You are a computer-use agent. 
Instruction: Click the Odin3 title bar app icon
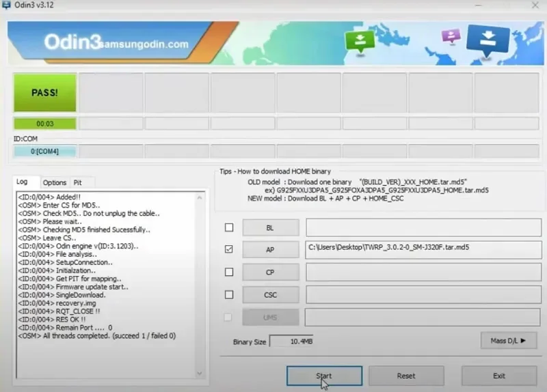5,5
